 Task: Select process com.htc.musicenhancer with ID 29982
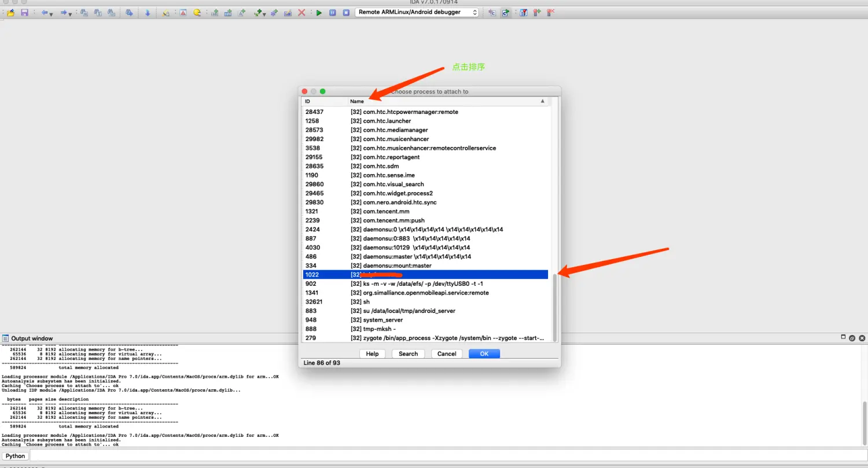point(425,139)
